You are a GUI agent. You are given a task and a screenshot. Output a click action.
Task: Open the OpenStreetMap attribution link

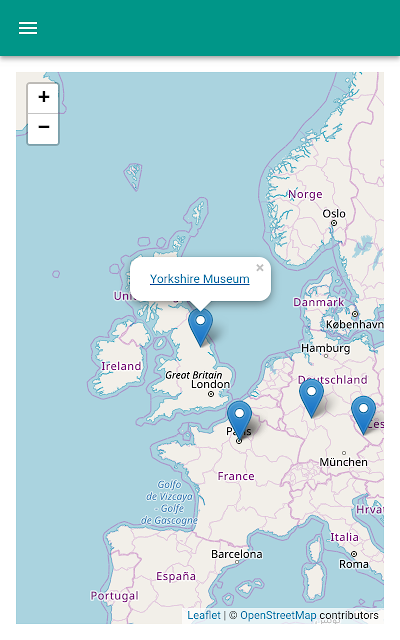click(x=278, y=615)
